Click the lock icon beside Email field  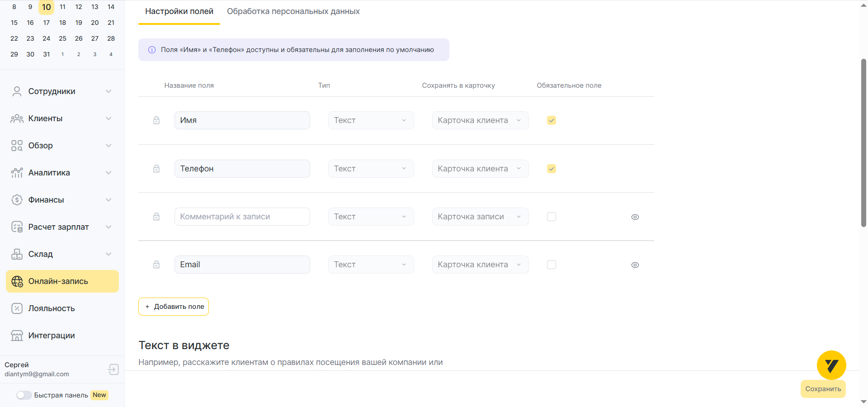(156, 265)
